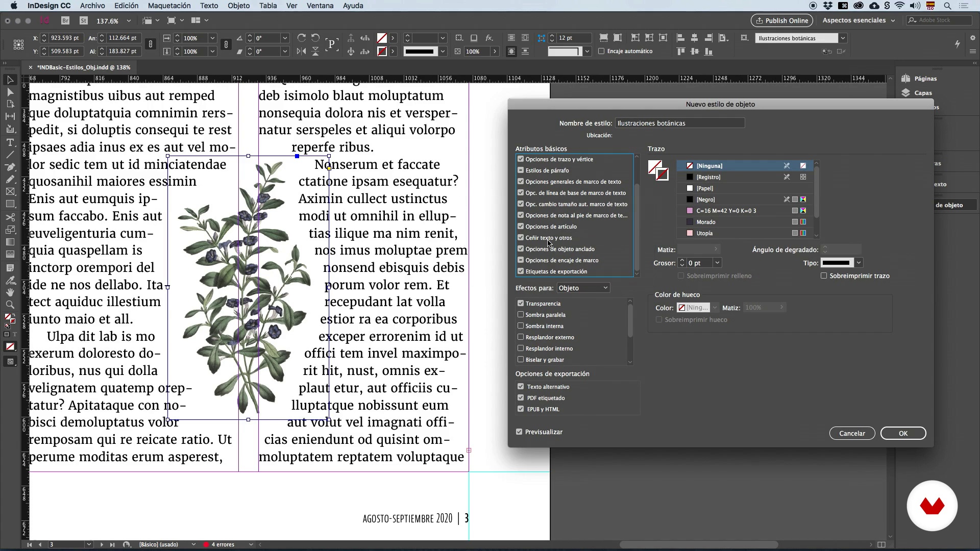This screenshot has height=551, width=980.
Task: Open the Efectos para Objeto dropdown
Action: [583, 288]
